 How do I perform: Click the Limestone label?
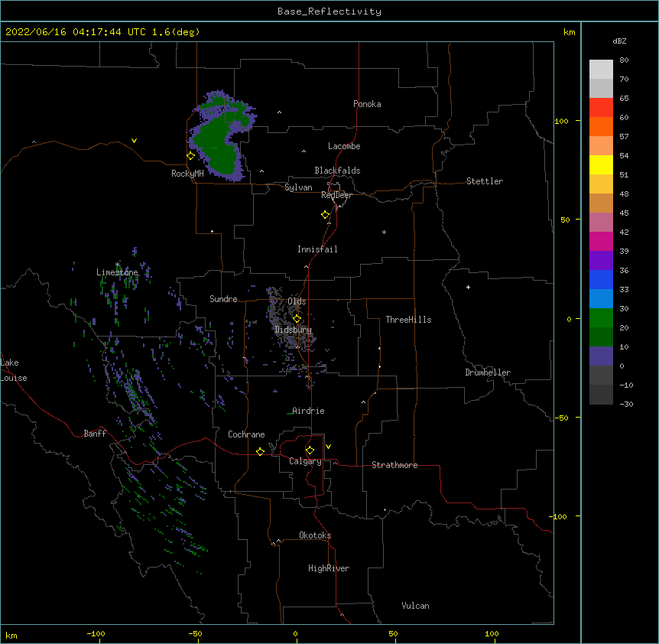pyautogui.click(x=117, y=272)
